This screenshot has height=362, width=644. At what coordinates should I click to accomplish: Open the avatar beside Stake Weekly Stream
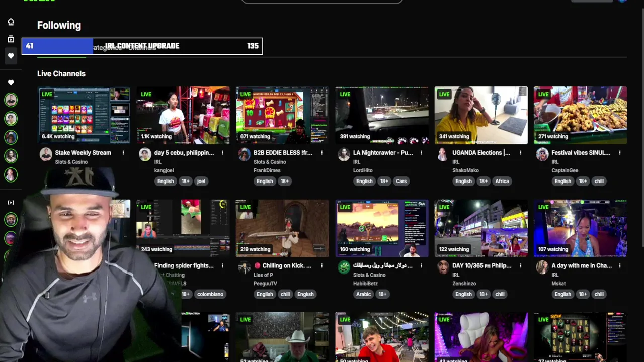(46, 154)
